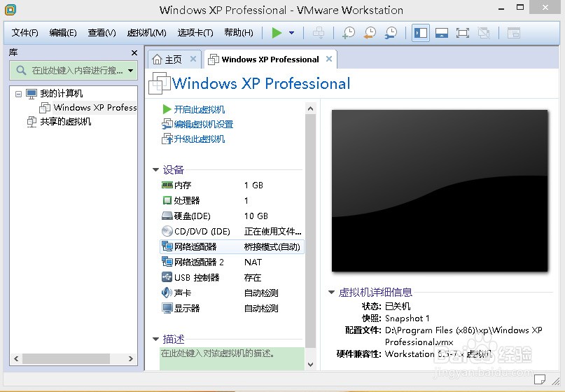This screenshot has height=392, width=565.
Task: Collapse the 描述 section
Action: point(155,339)
